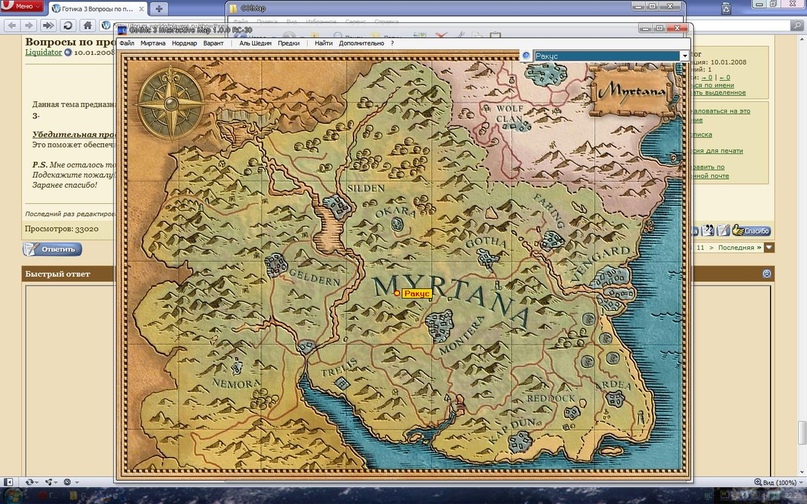Click the blue help icon beside Ракус dropdown
807x504 pixels.
point(526,57)
